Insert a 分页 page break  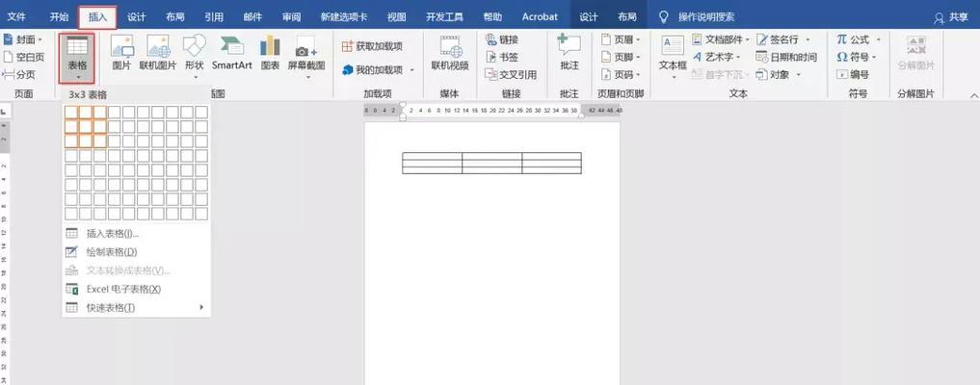click(x=19, y=74)
